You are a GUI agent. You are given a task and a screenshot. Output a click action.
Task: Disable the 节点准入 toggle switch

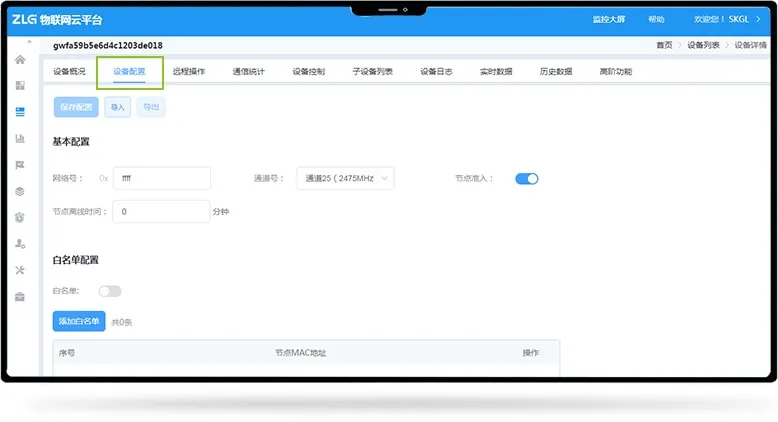pos(526,179)
